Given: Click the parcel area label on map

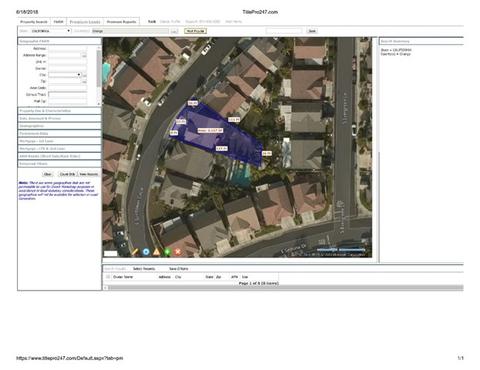Looking at the screenshot, I should click(210, 131).
